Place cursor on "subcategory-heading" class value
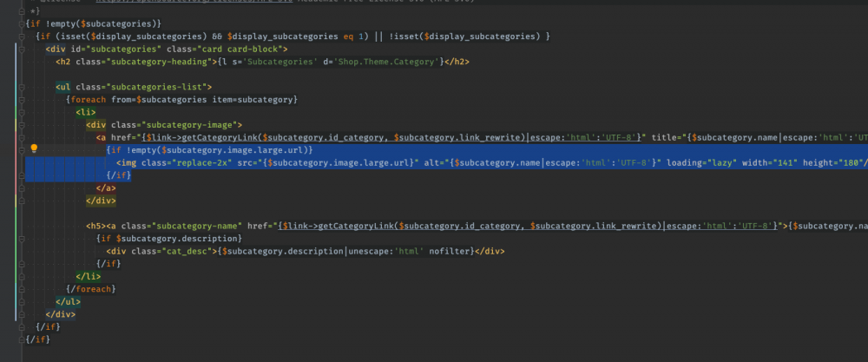 pos(161,62)
